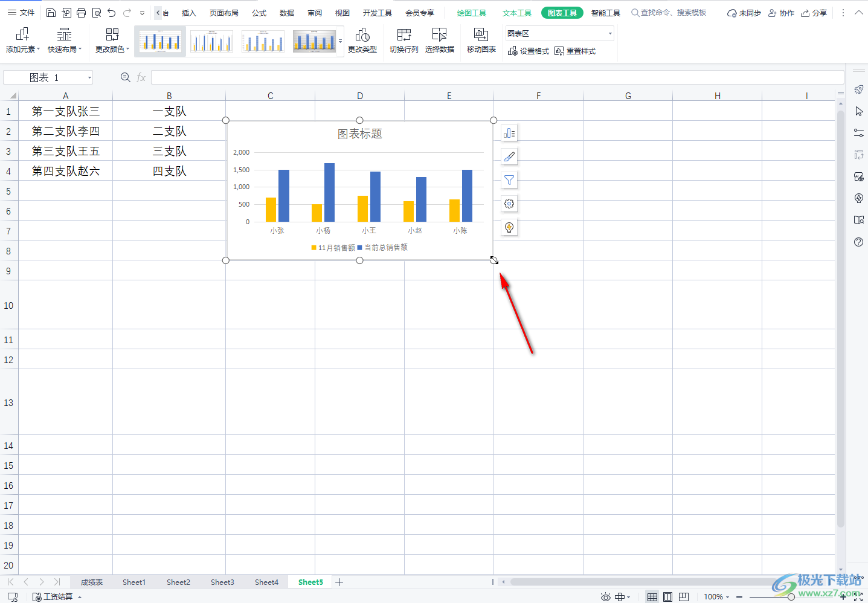Switch to page layout view icon
The width and height of the screenshot is (868, 603).
click(x=667, y=597)
